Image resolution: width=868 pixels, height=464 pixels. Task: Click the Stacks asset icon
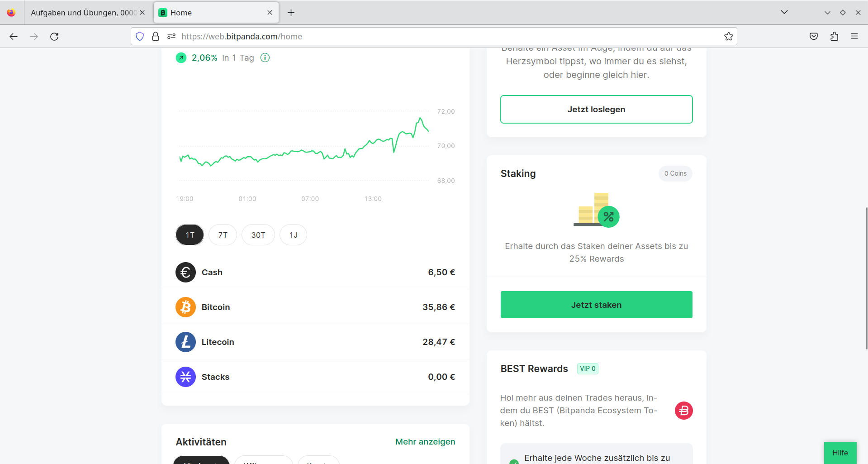coord(185,377)
